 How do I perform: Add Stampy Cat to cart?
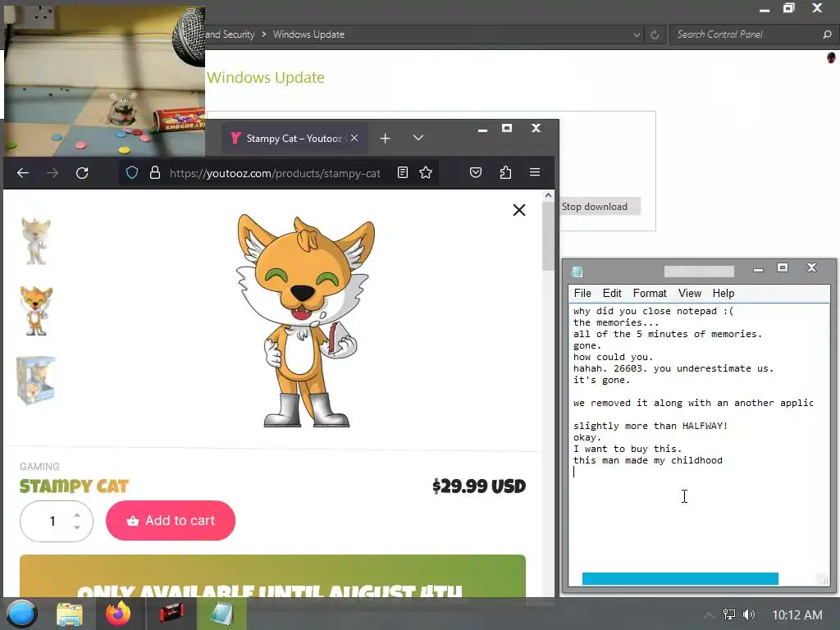171,520
